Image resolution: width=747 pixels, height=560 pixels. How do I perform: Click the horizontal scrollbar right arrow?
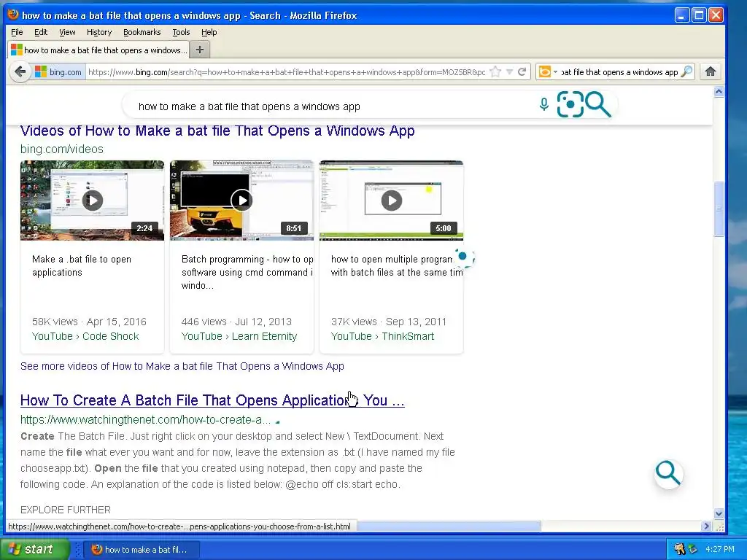click(x=706, y=526)
